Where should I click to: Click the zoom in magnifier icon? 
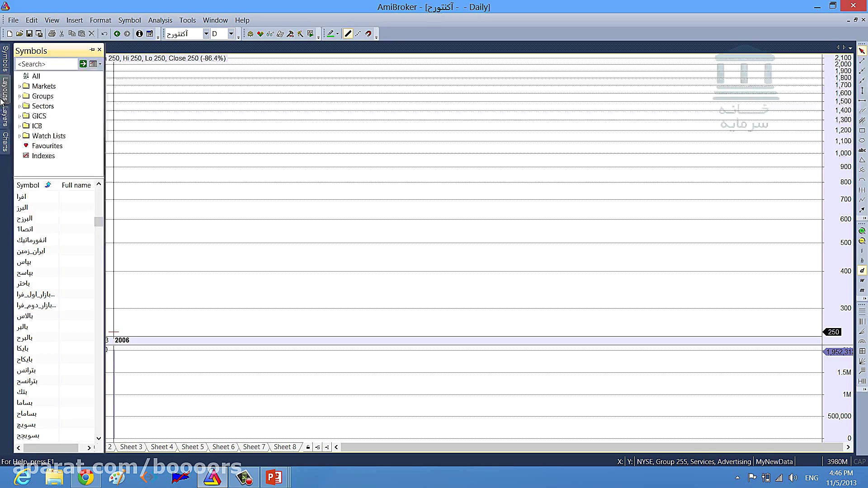[x=862, y=231]
